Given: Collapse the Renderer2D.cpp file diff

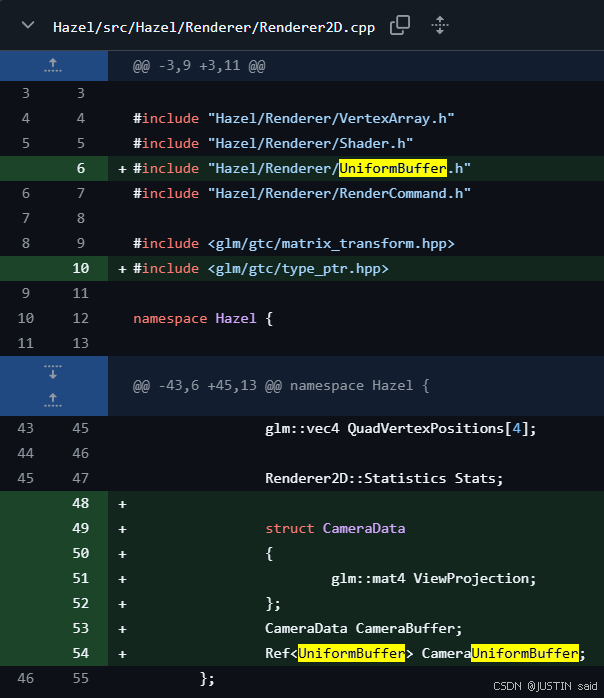Looking at the screenshot, I should tap(27, 26).
